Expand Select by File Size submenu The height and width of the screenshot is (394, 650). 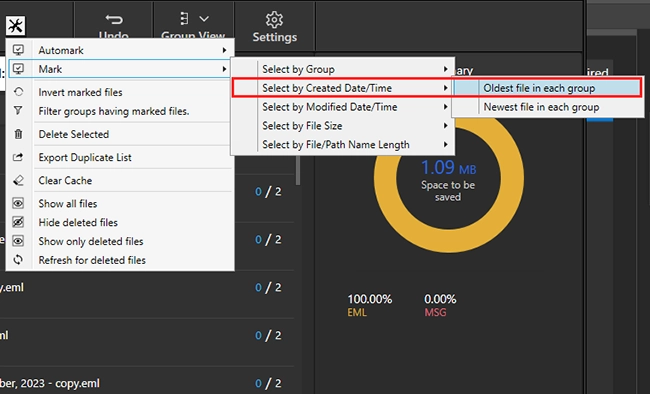[342, 126]
